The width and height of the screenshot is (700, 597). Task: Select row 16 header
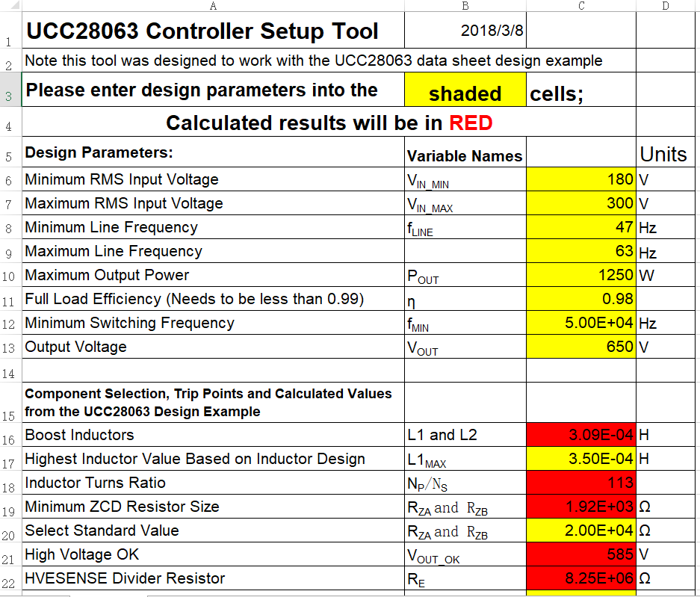coord(10,434)
